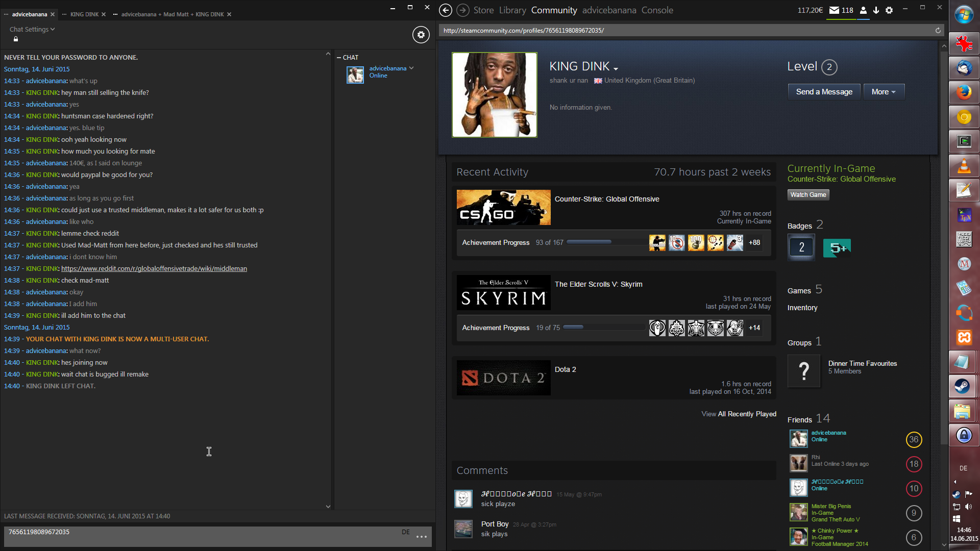Switch to the KING DINK chat tab

(x=84, y=14)
